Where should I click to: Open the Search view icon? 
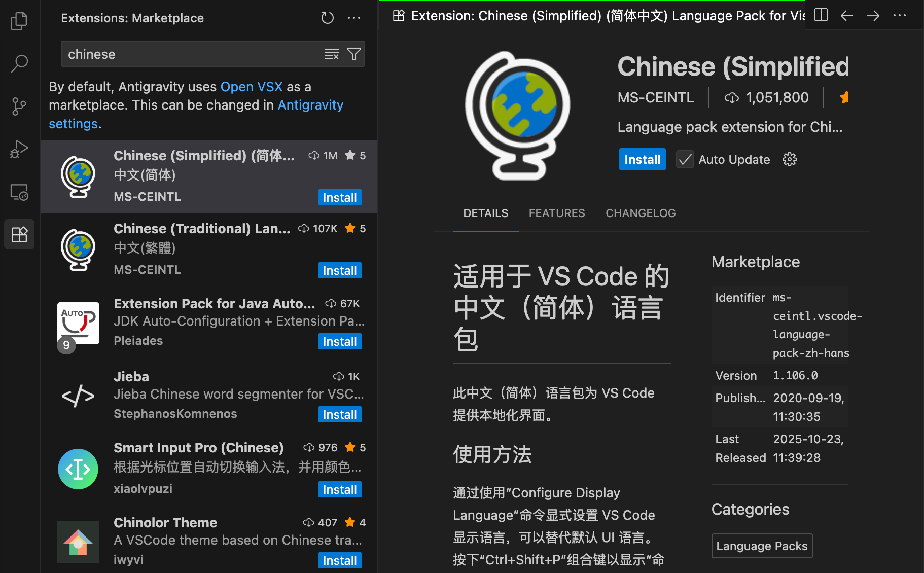click(x=19, y=63)
